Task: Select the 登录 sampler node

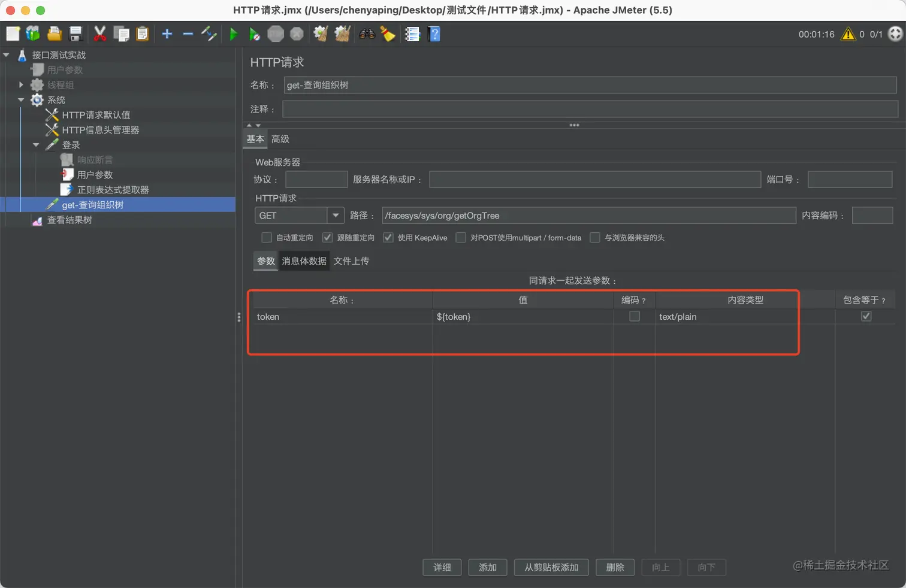Action: pos(71,145)
